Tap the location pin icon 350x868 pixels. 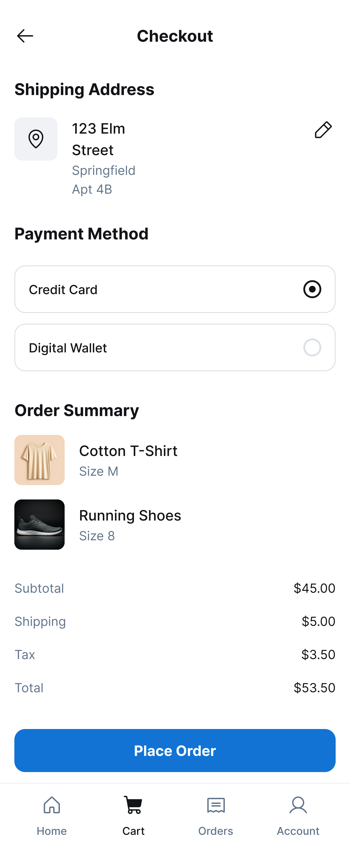coord(36,139)
